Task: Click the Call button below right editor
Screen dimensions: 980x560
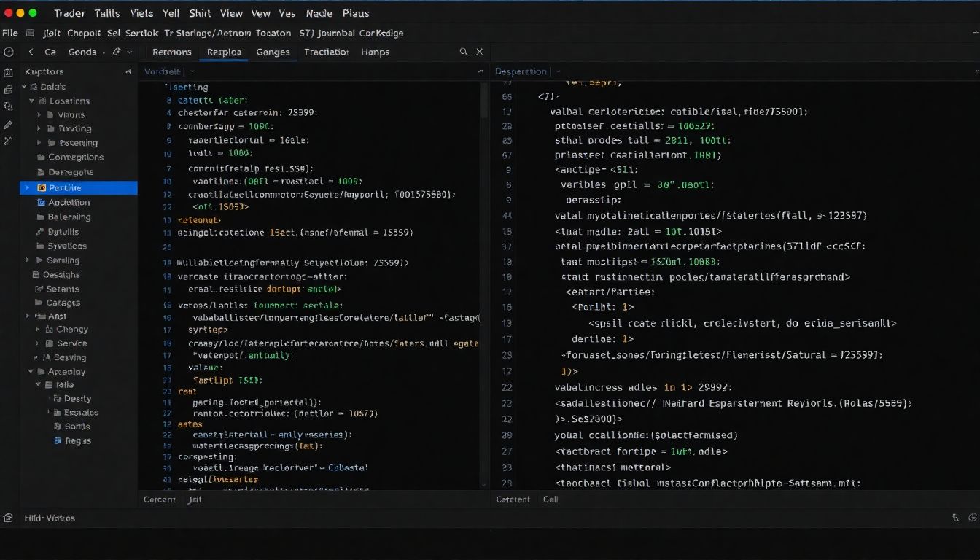Action: pos(551,499)
